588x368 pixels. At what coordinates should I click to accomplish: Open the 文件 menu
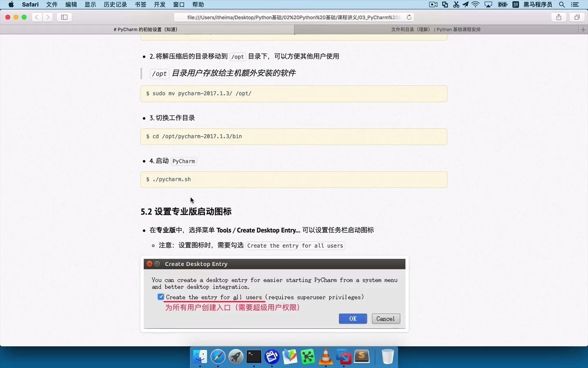(52, 4)
